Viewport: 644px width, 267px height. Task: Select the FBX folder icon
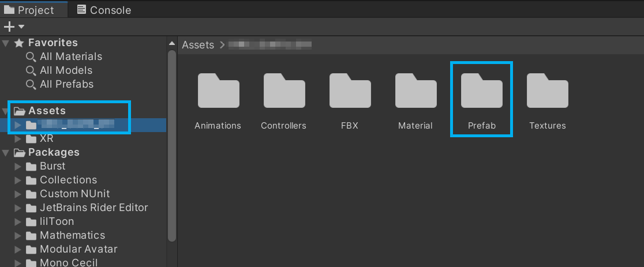[x=350, y=91]
